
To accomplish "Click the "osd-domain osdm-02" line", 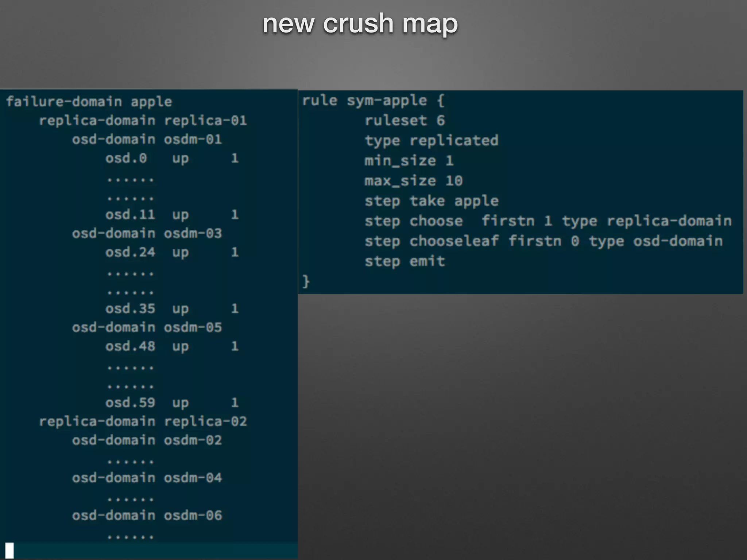I will (147, 440).
